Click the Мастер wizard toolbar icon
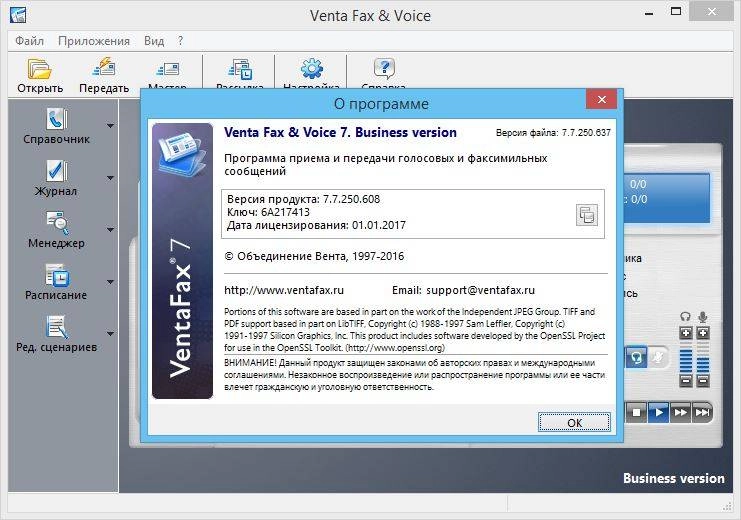Image resolution: width=741 pixels, height=520 pixels. [x=167, y=69]
